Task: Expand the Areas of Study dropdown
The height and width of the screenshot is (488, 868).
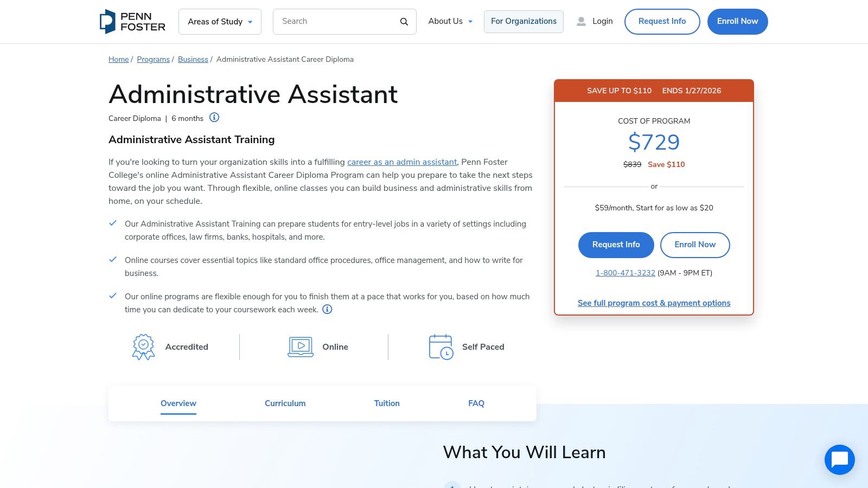Action: point(220,22)
